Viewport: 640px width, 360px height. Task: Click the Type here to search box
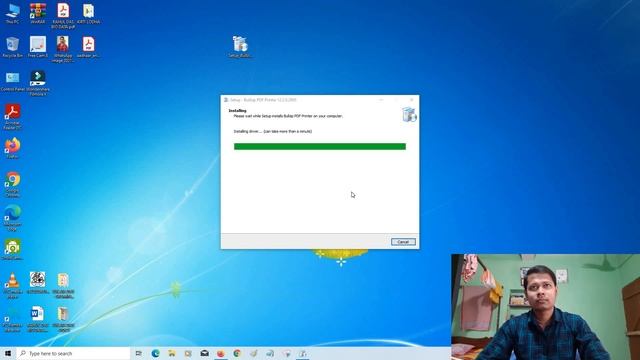click(73, 353)
